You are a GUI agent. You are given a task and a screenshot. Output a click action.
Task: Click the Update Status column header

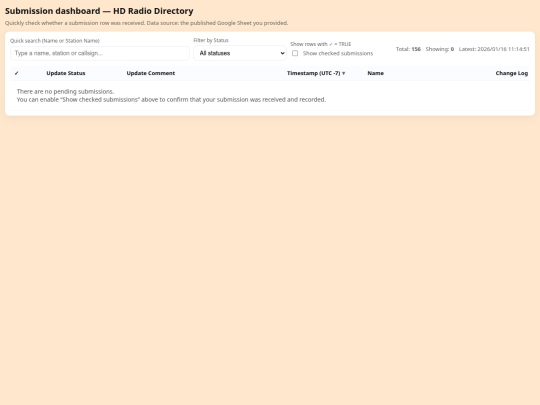66,73
